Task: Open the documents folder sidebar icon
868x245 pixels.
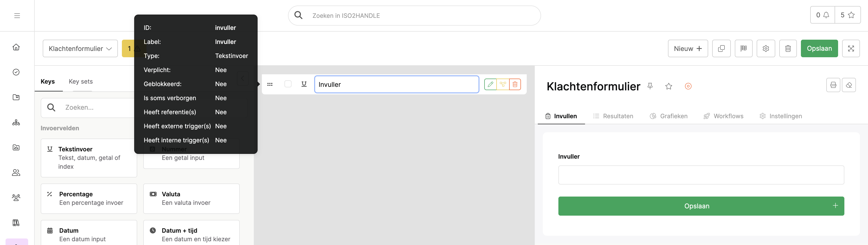Action: coord(16,97)
